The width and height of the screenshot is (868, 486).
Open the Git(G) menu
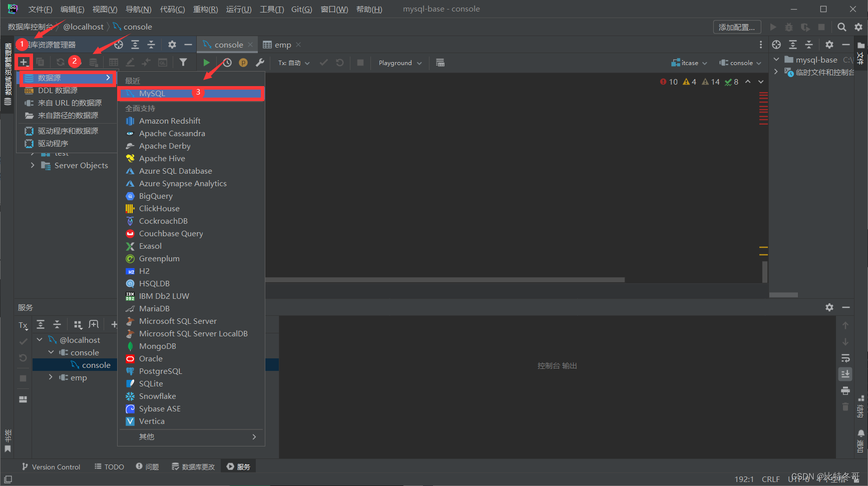click(301, 9)
